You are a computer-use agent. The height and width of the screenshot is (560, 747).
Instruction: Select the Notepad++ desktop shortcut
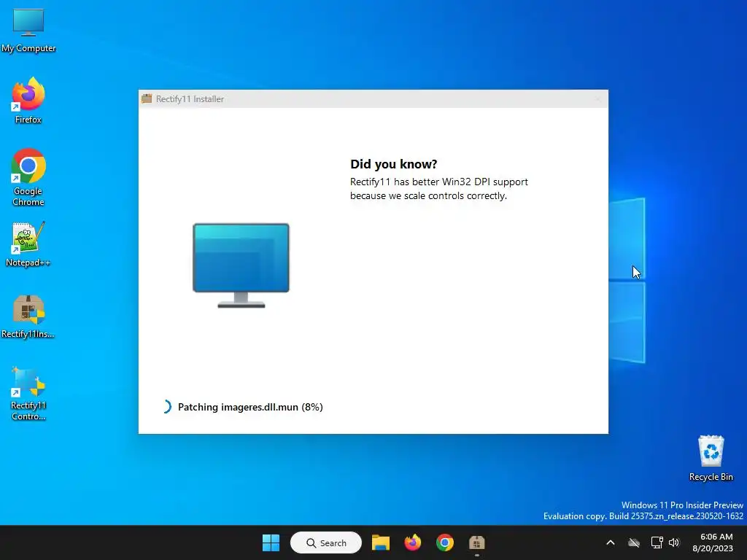[28, 244]
